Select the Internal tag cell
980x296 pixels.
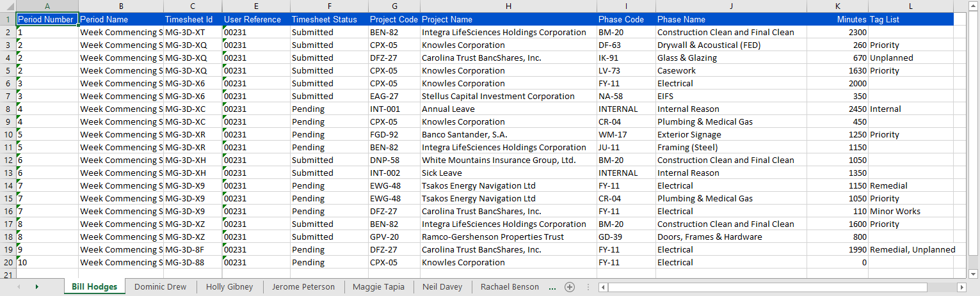tap(911, 109)
